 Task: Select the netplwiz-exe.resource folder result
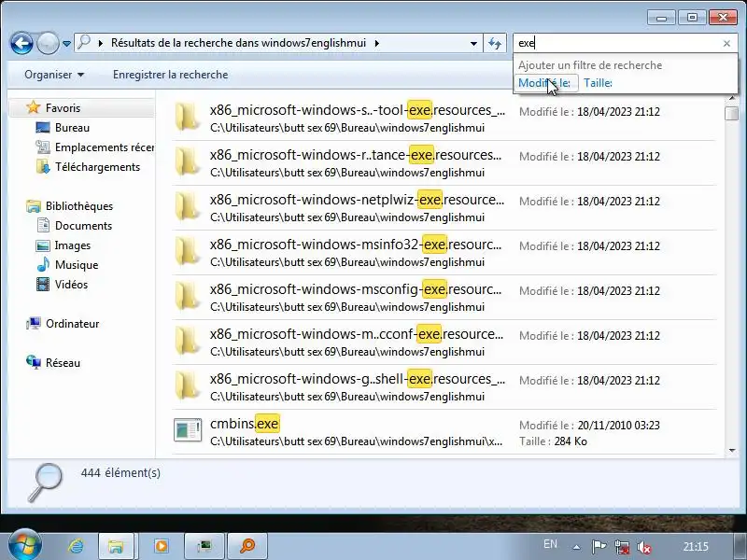pyautogui.click(x=444, y=207)
